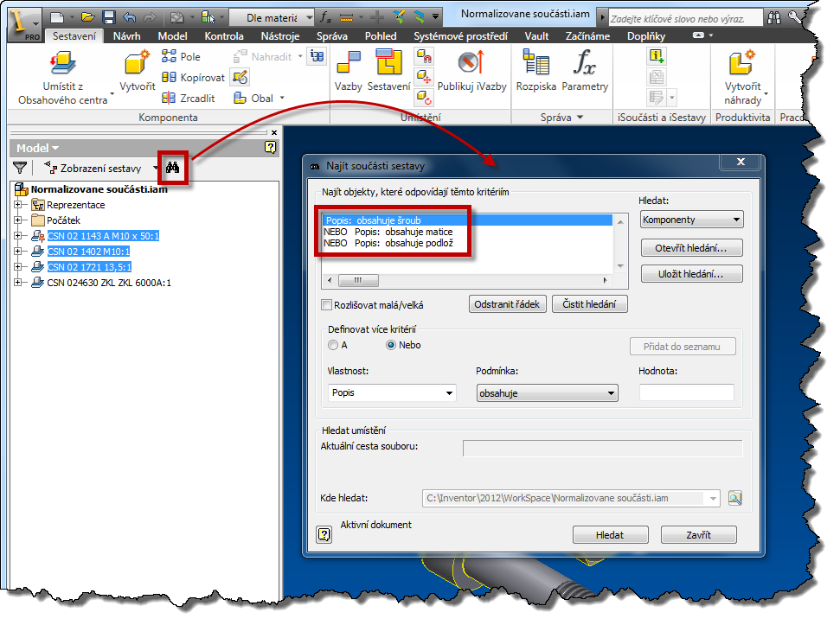Image resolution: width=840 pixels, height=625 pixels.
Task: Open the Nástroje ribbon tab
Action: pos(280,35)
